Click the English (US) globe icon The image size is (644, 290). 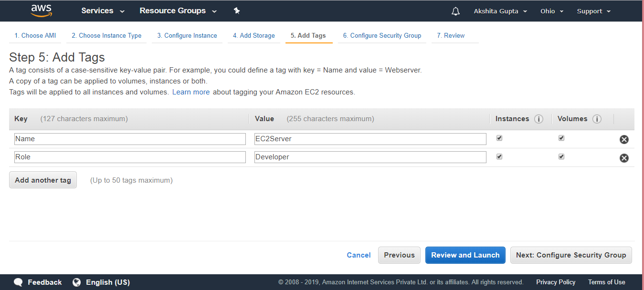[76, 282]
